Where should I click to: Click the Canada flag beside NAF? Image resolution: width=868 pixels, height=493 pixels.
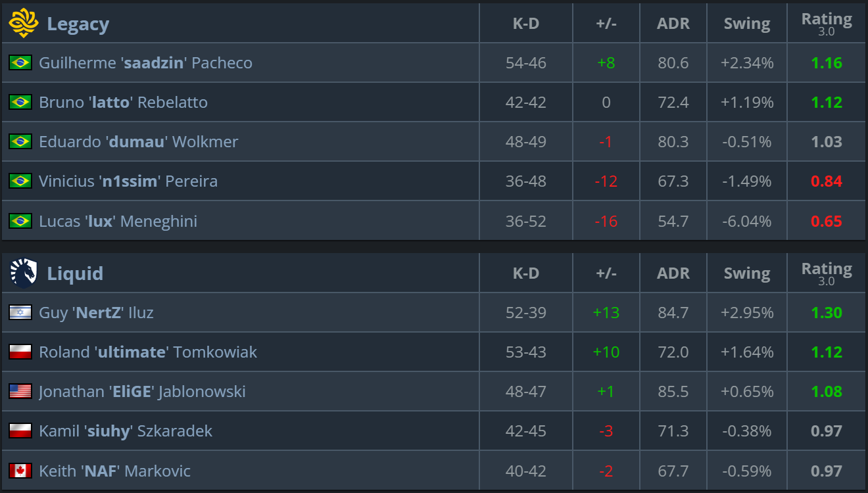(20, 471)
